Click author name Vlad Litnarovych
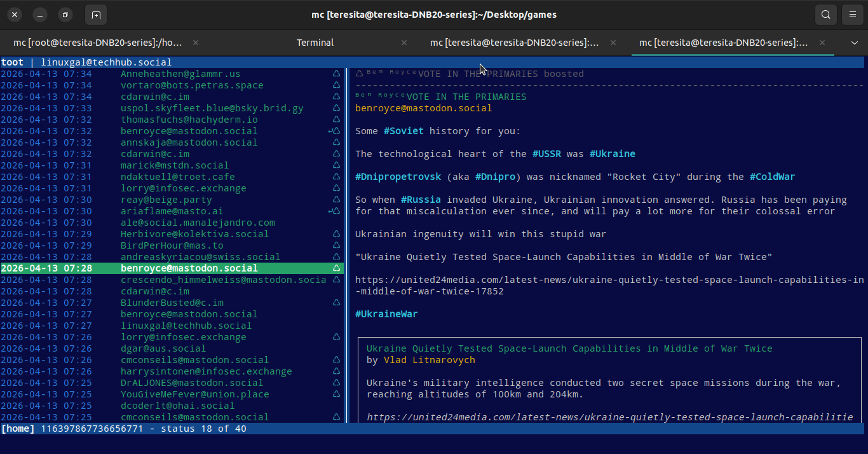The image size is (868, 454). [429, 360]
